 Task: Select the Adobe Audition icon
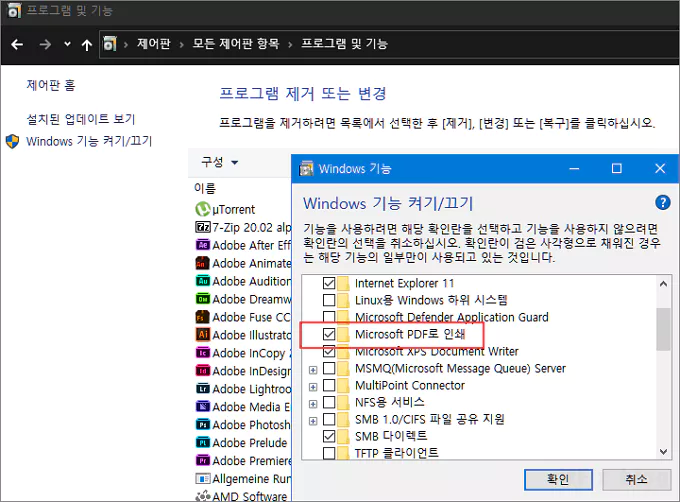203,281
